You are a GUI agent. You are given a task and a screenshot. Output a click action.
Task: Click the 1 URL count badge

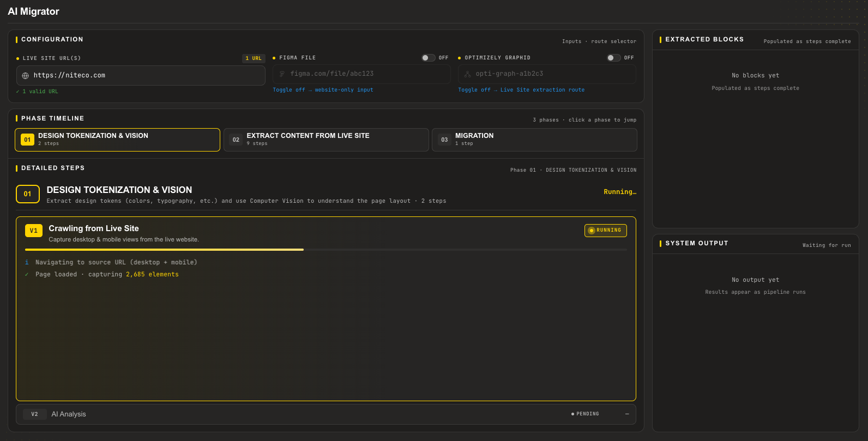pyautogui.click(x=254, y=58)
